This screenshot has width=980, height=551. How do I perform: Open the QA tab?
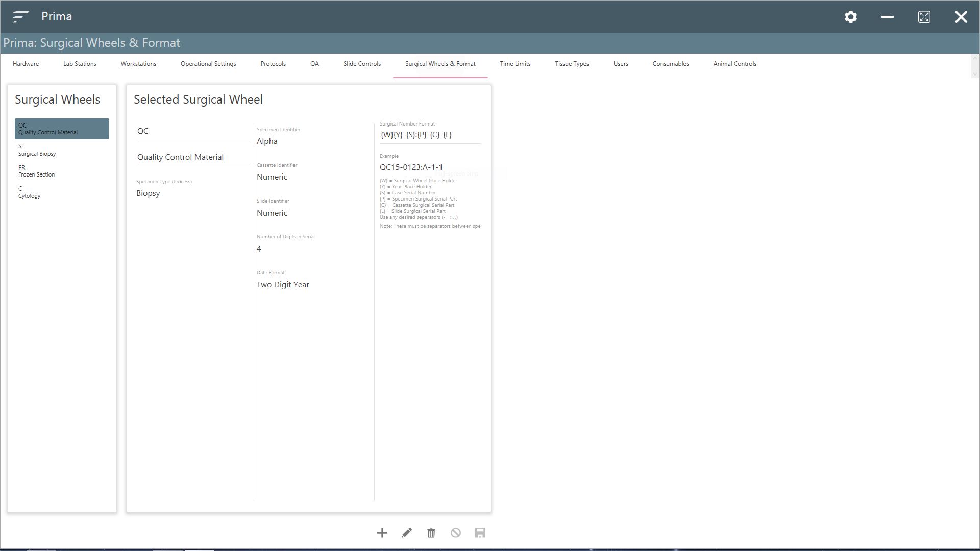pos(314,64)
